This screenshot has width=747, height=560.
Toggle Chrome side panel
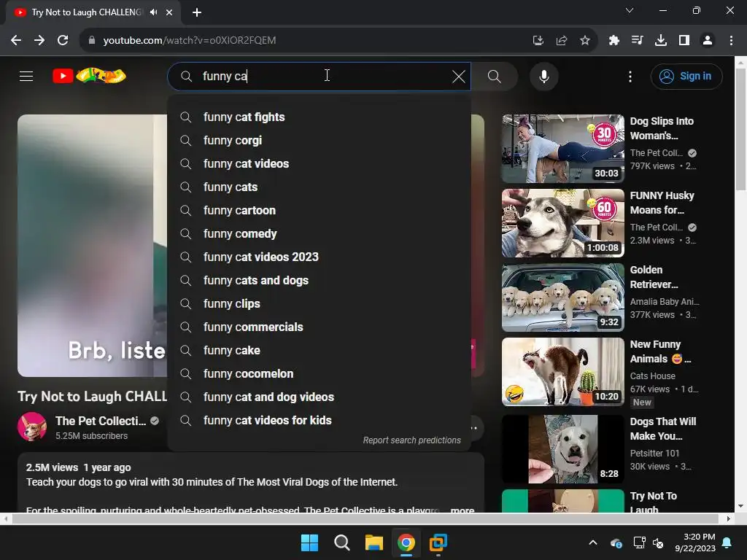684,41
